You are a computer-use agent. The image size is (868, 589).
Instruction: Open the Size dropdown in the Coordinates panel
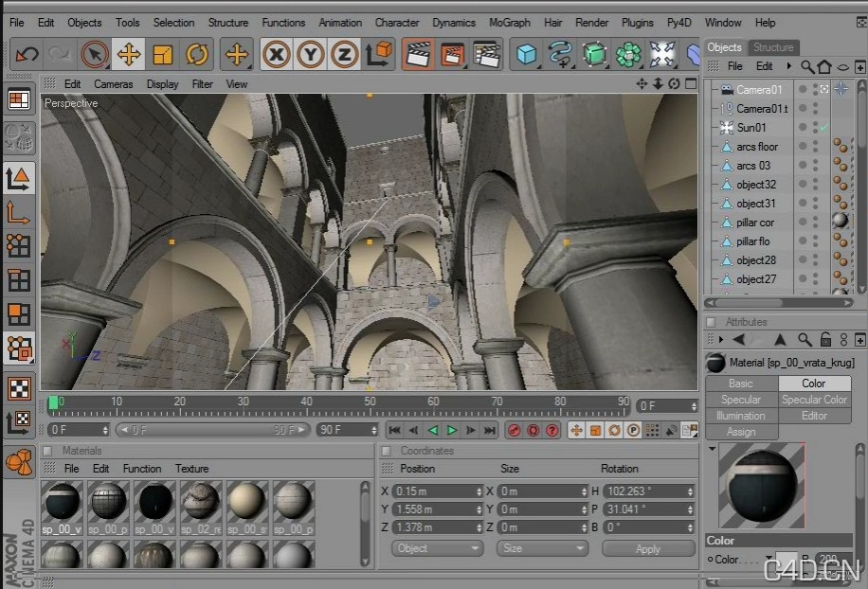pos(541,547)
